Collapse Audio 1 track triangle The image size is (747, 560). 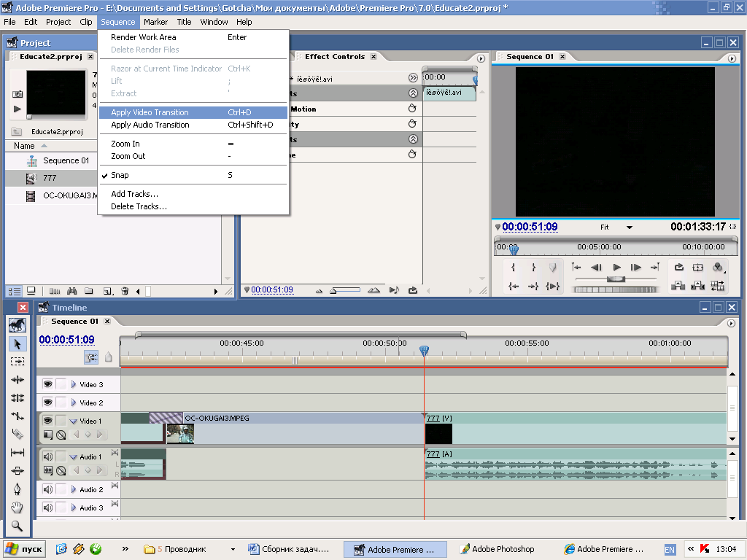point(74,456)
